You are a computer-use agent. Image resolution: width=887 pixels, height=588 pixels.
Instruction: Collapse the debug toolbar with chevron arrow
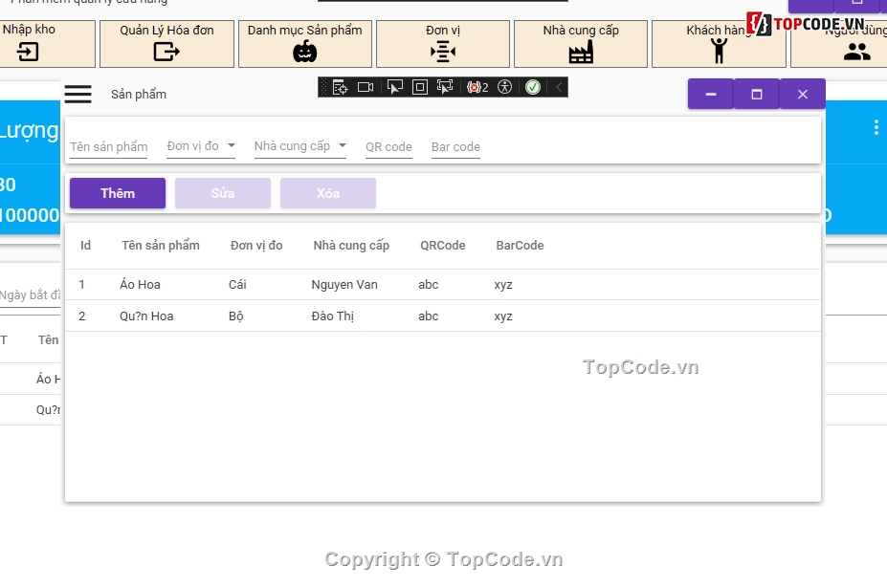pyautogui.click(x=559, y=87)
